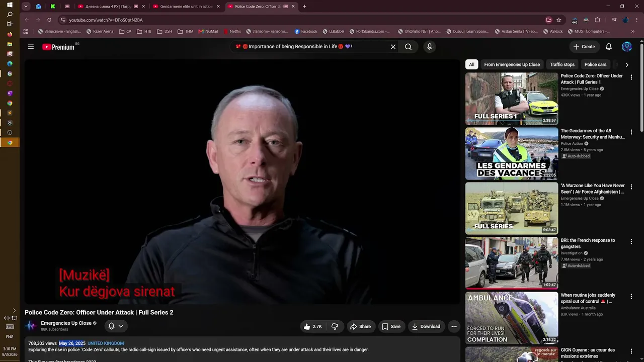Click the UNITED KINGDOM location link
The height and width of the screenshot is (362, 644).
(x=106, y=343)
